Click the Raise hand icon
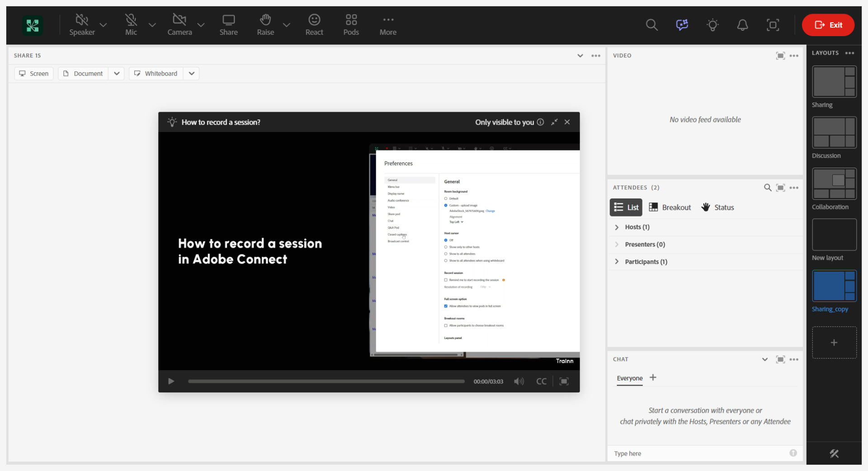The image size is (868, 471). tap(265, 25)
